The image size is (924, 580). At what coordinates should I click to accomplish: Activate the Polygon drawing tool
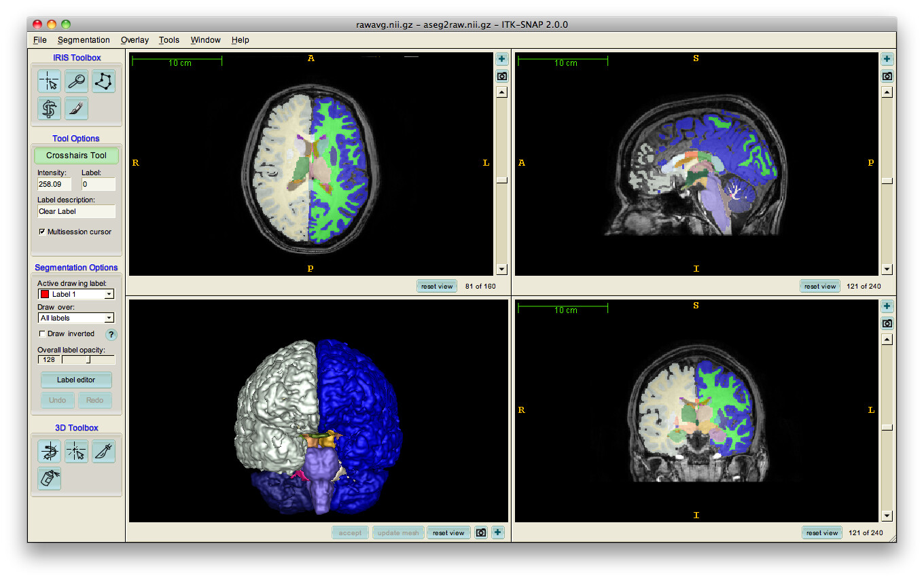click(x=103, y=81)
